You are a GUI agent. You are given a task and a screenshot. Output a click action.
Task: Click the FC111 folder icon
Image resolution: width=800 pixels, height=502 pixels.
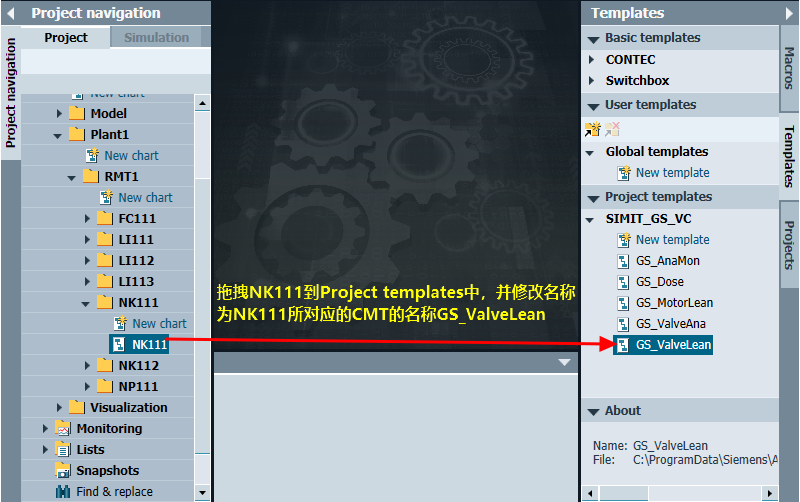pyautogui.click(x=105, y=218)
